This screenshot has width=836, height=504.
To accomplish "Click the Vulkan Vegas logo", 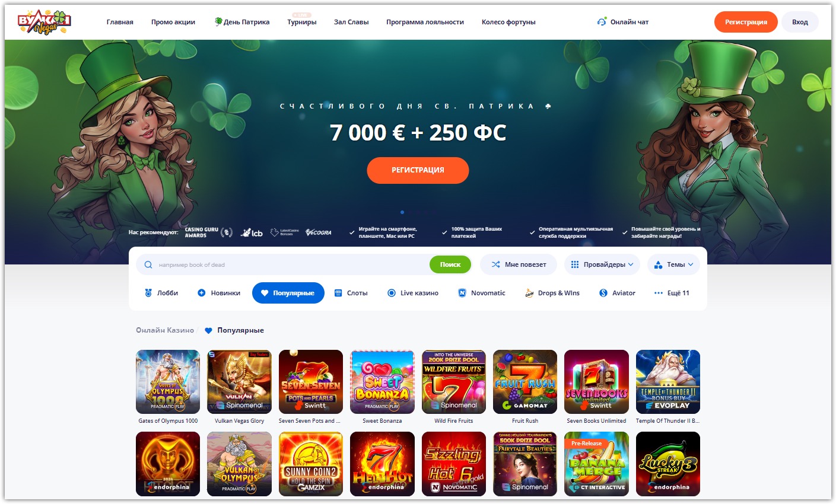I will pyautogui.click(x=44, y=22).
